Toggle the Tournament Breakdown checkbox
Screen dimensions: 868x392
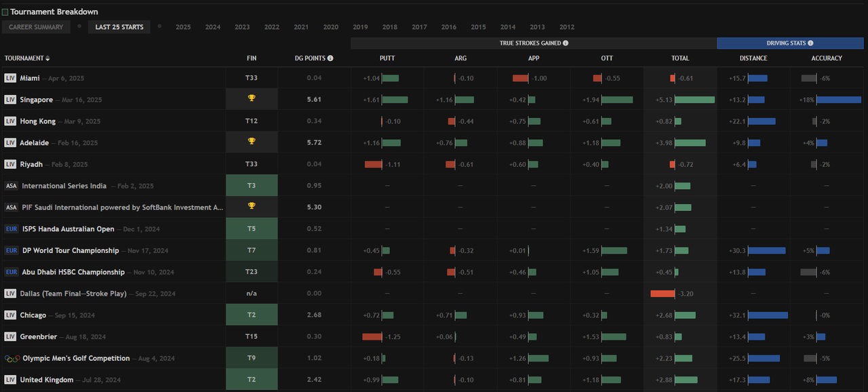click(5, 12)
